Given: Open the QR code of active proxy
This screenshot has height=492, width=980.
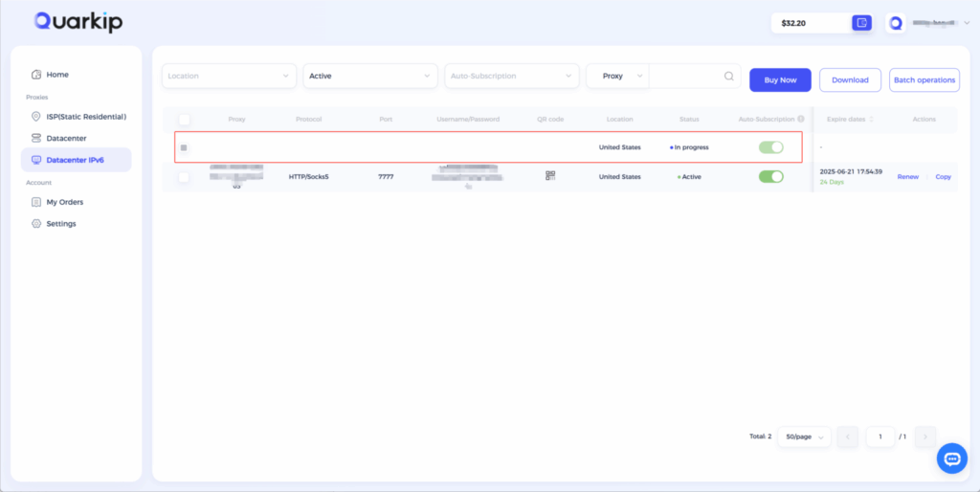Looking at the screenshot, I should click(550, 176).
